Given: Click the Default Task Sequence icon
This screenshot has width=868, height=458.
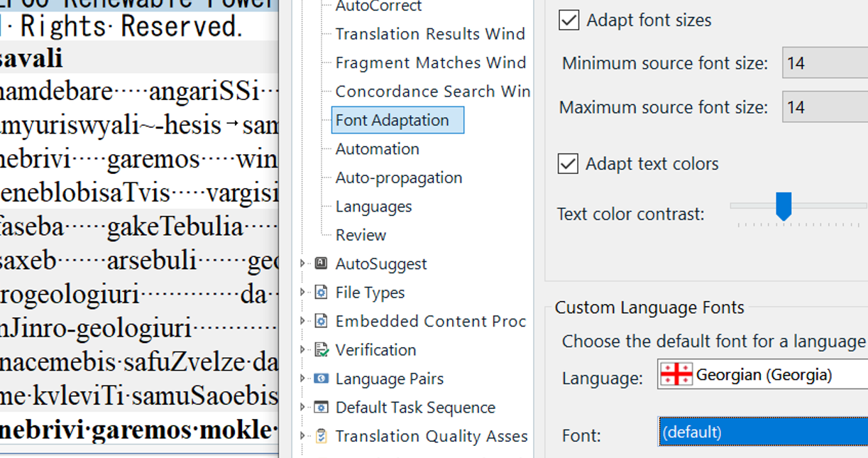Looking at the screenshot, I should [x=321, y=408].
